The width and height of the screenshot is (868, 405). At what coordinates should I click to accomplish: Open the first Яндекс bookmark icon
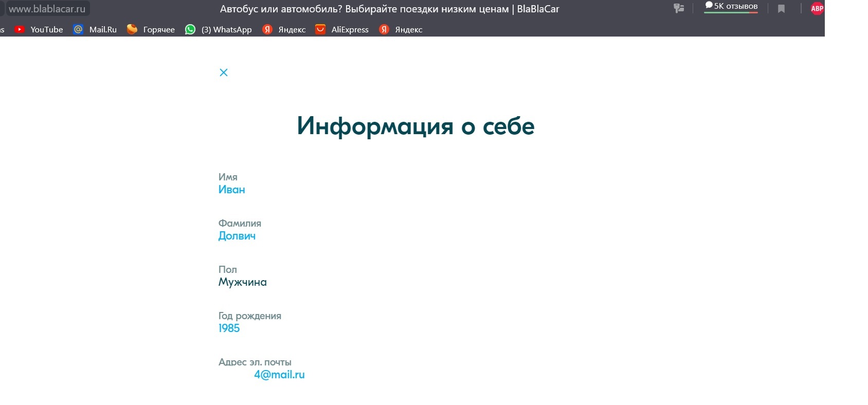point(267,29)
